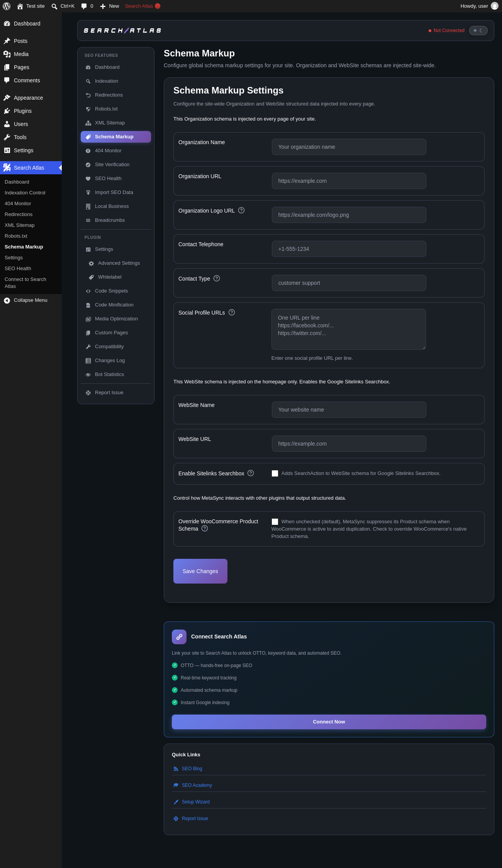Click the Tools wrench icon
502x868 pixels.
(x=7, y=137)
